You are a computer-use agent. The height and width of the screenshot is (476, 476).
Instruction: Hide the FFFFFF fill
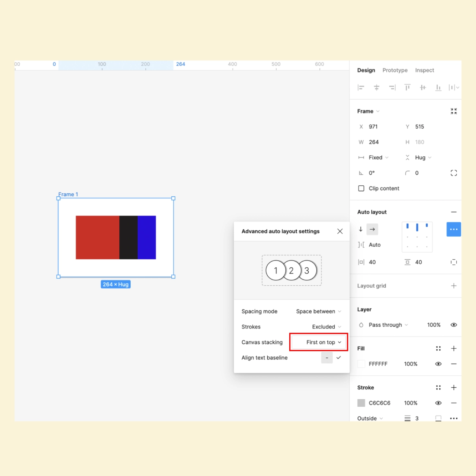[x=438, y=364]
